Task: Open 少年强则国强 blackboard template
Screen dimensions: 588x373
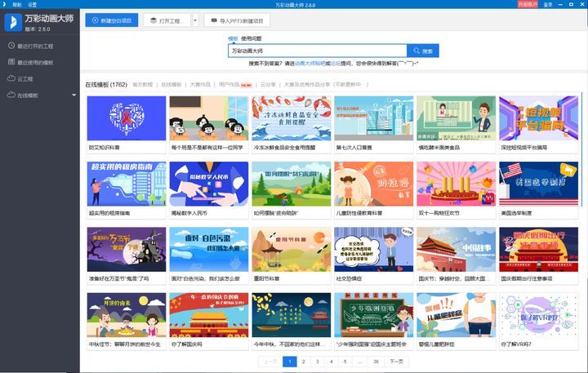Action: (x=374, y=315)
